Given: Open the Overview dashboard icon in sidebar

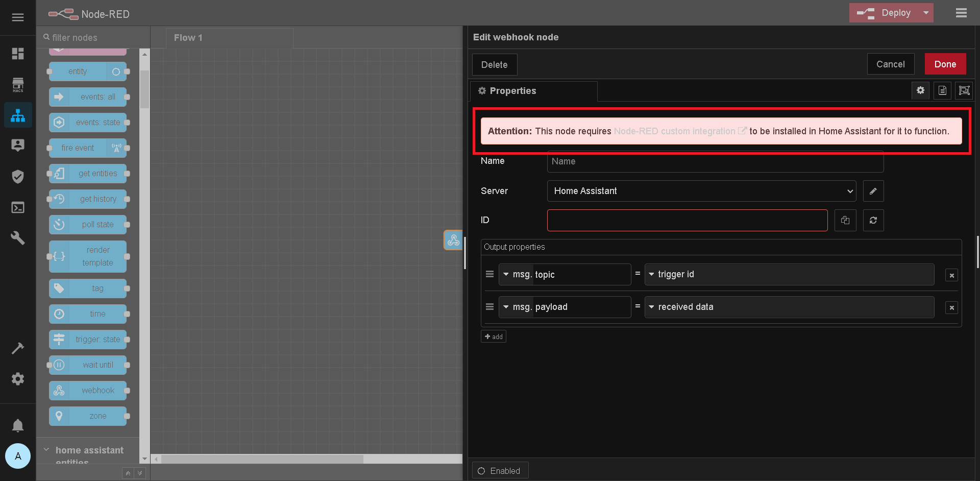Looking at the screenshot, I should 18,54.
